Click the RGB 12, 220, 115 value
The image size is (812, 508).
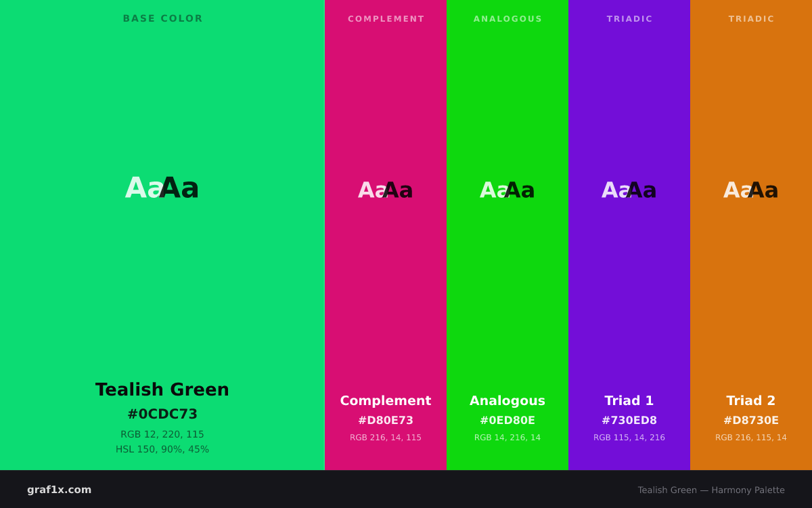click(x=162, y=434)
